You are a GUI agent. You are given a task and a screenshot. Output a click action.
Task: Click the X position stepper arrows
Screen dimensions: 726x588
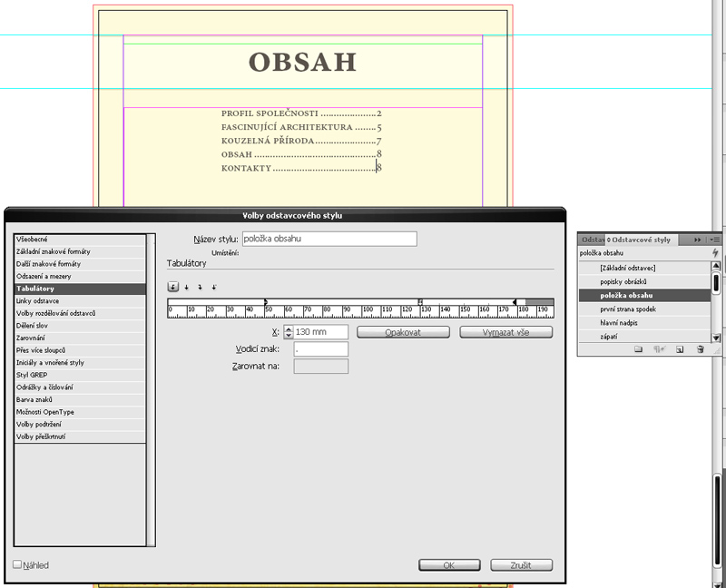(289, 332)
